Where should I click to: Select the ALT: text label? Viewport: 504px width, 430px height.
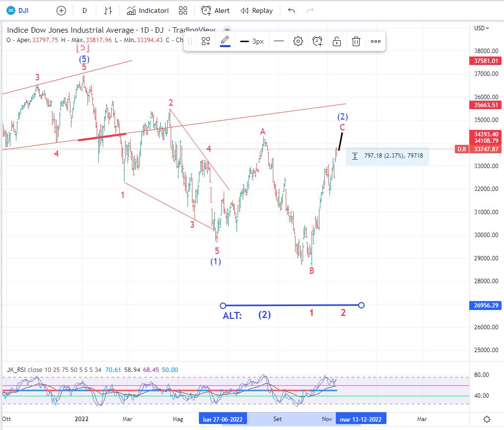pos(232,315)
